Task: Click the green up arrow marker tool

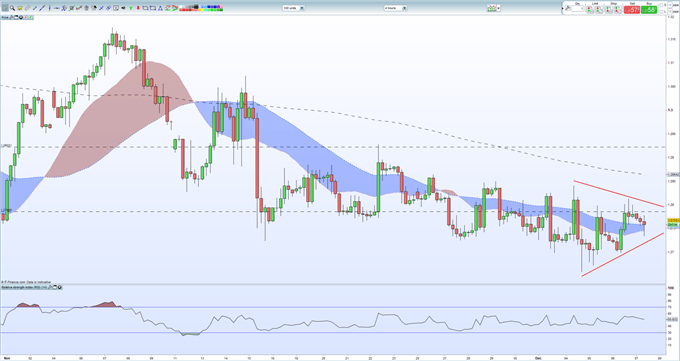Action: [x=131, y=8]
